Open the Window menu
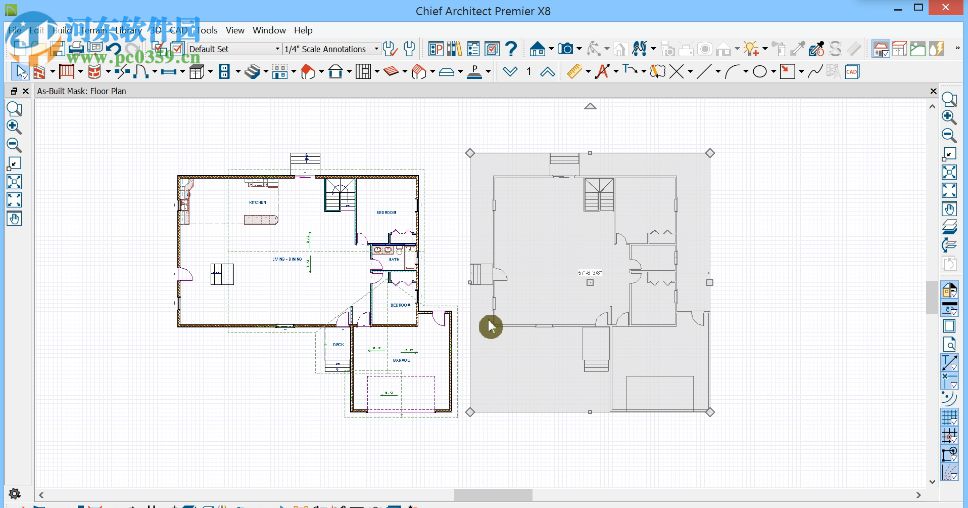 tap(269, 30)
